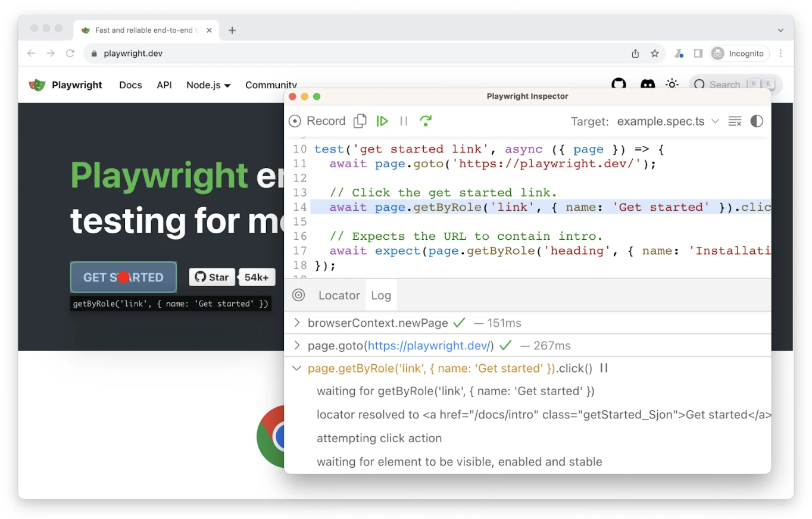Screen dimensions: 812x519
Task: Open a new tab with the plus button
Action: (x=232, y=30)
